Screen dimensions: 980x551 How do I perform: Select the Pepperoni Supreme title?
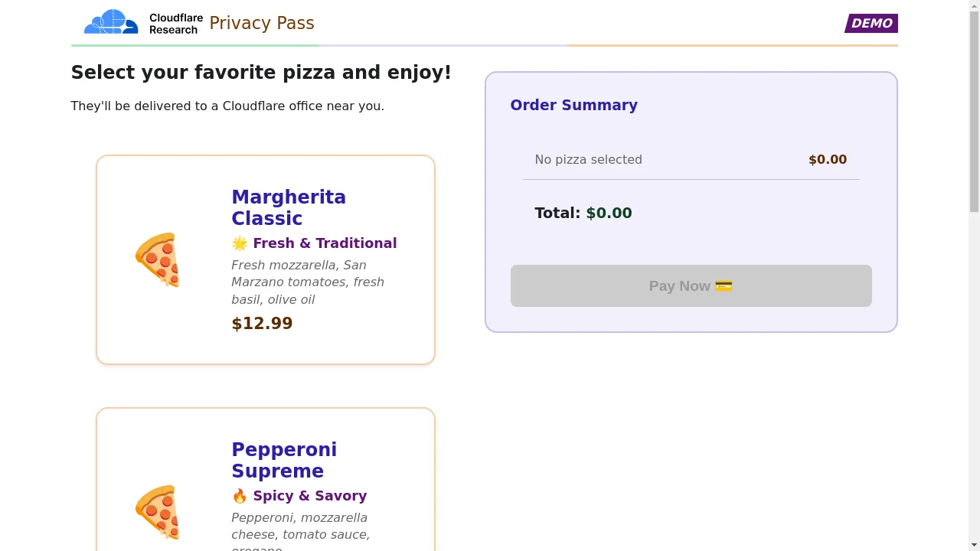(x=284, y=460)
